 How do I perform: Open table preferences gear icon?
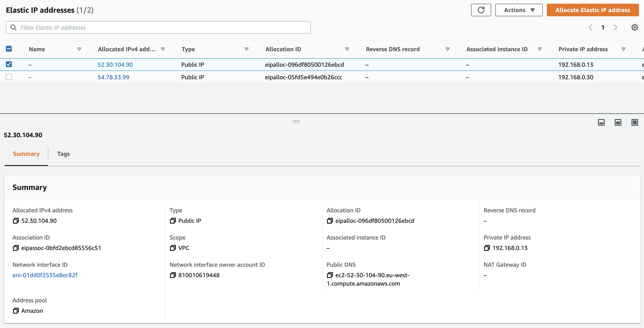coord(634,27)
